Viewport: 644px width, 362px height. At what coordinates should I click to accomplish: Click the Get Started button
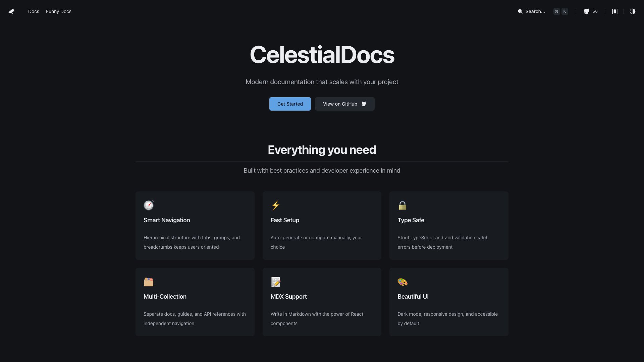[290, 104]
